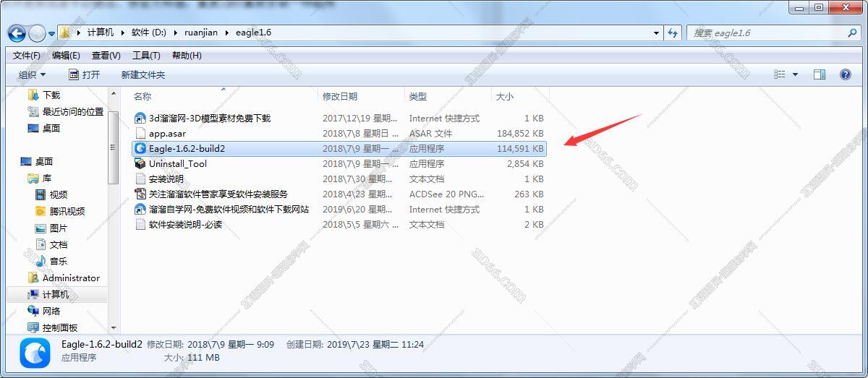Click the 2019\6\20 date cell
This screenshot has height=378, width=868.
tap(360, 209)
